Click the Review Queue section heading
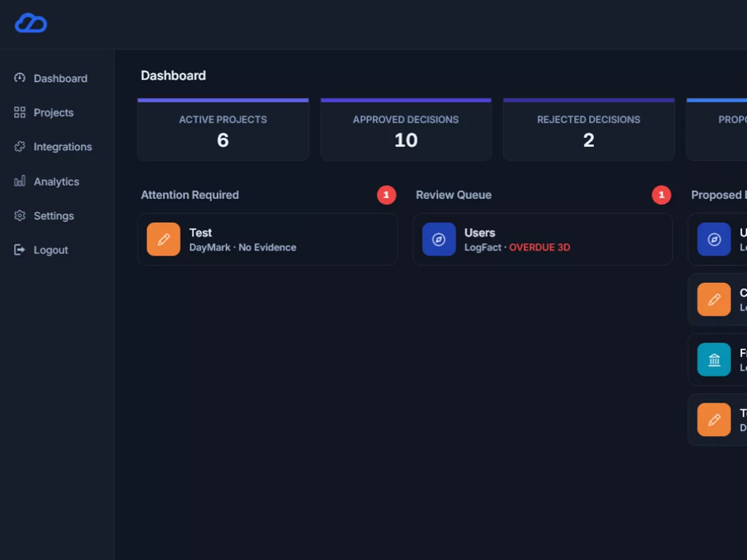Screen dimensions: 747x560 pos(454,195)
